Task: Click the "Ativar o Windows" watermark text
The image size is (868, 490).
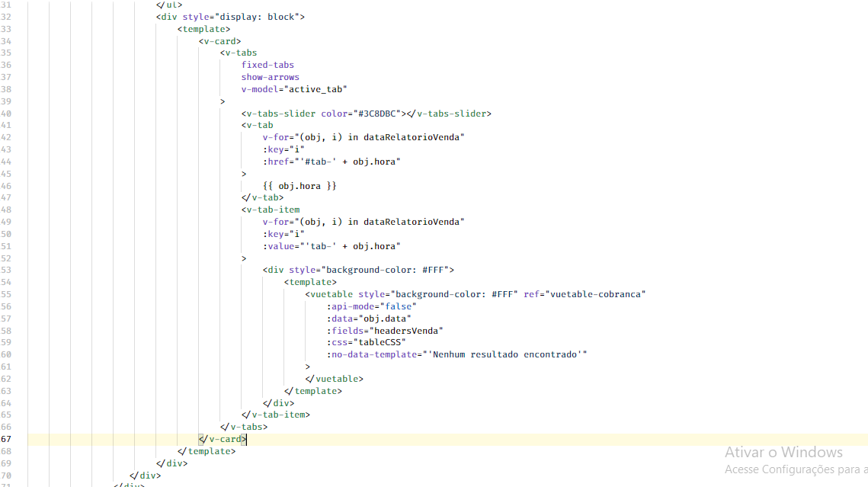Action: (x=783, y=452)
